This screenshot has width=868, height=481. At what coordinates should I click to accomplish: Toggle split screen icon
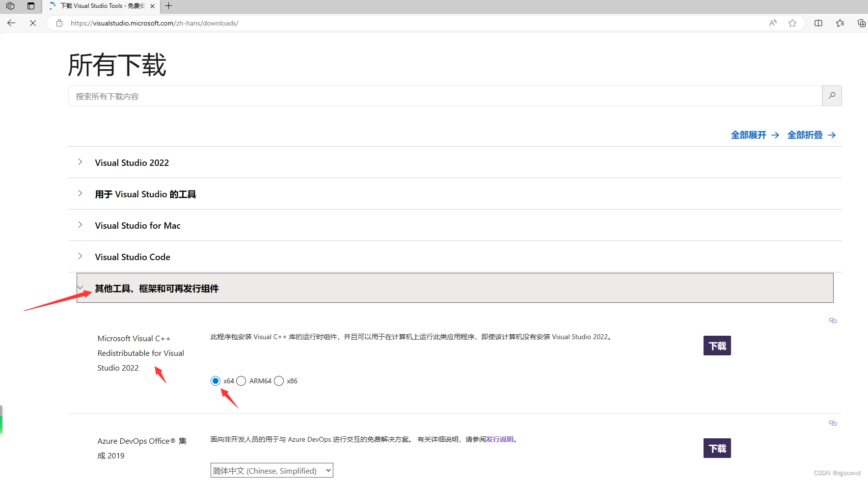pyautogui.click(x=818, y=23)
